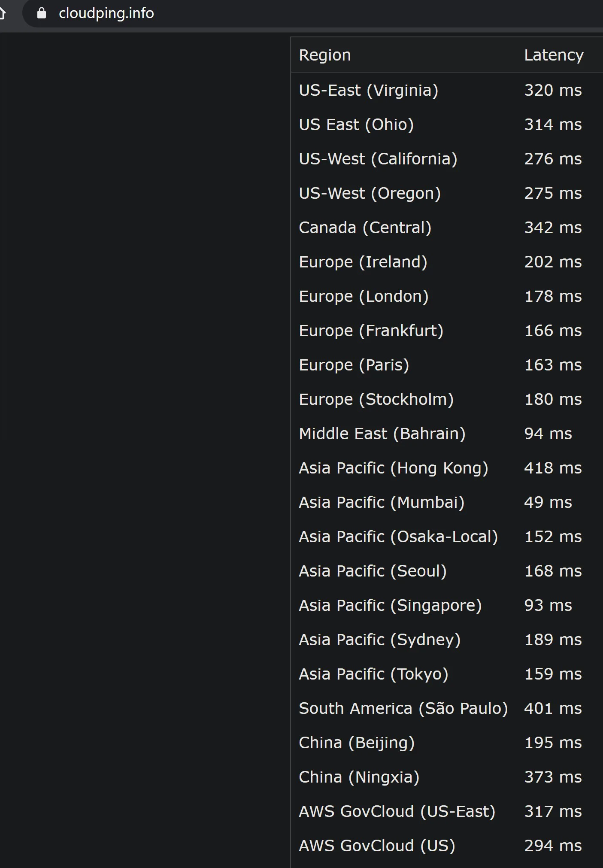603x868 pixels.
Task: Select the China (Ningxia) region cell
Action: (x=359, y=777)
